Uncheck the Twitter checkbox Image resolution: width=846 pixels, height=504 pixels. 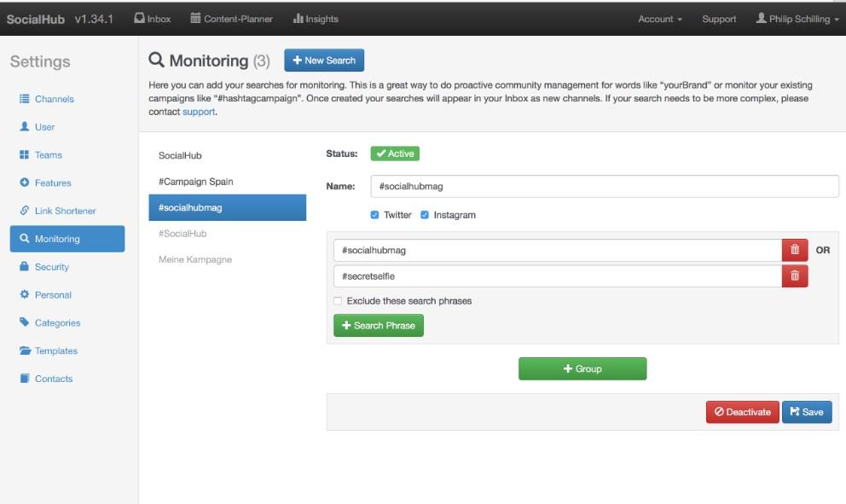pyautogui.click(x=374, y=215)
